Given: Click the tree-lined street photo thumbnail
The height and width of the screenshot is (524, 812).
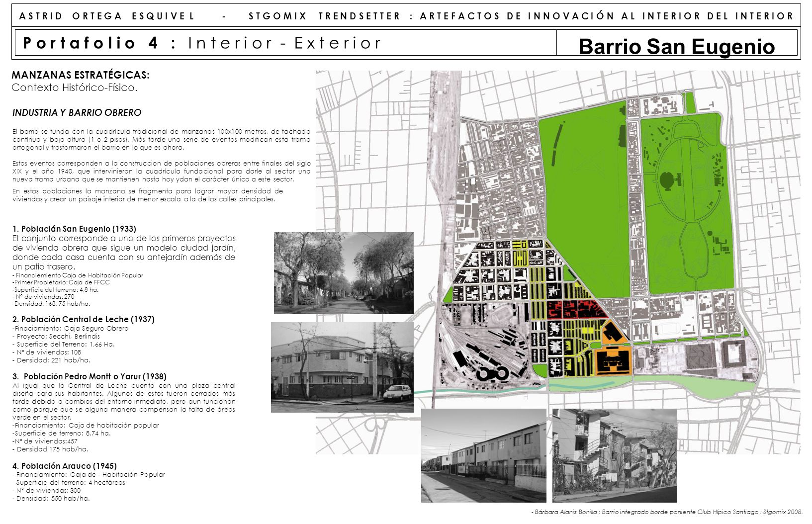Looking at the screenshot, I should point(344,273).
